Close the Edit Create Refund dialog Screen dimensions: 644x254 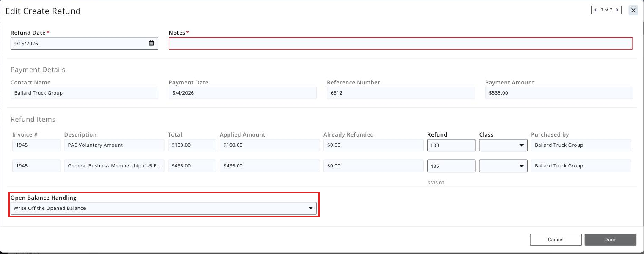point(633,10)
